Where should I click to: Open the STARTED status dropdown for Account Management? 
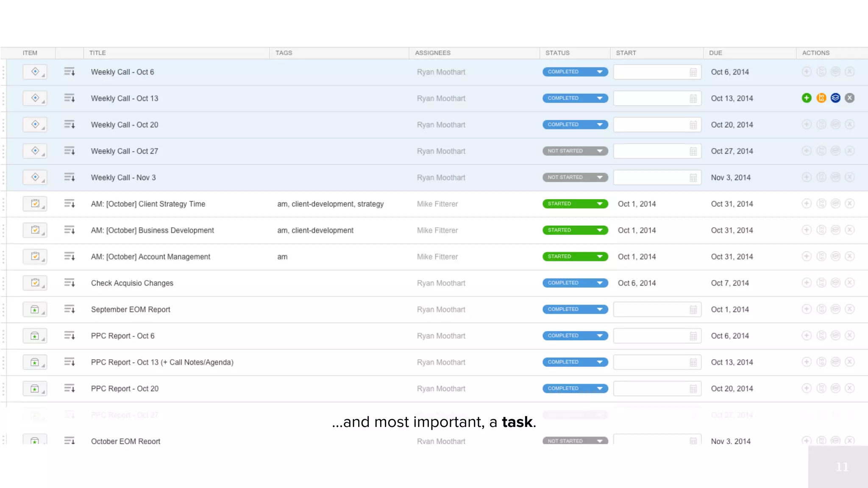575,256
